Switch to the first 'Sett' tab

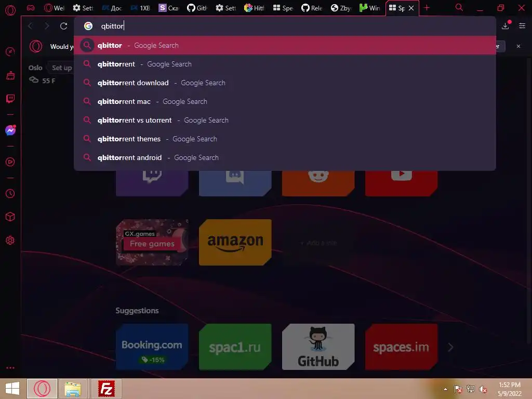[x=83, y=8]
